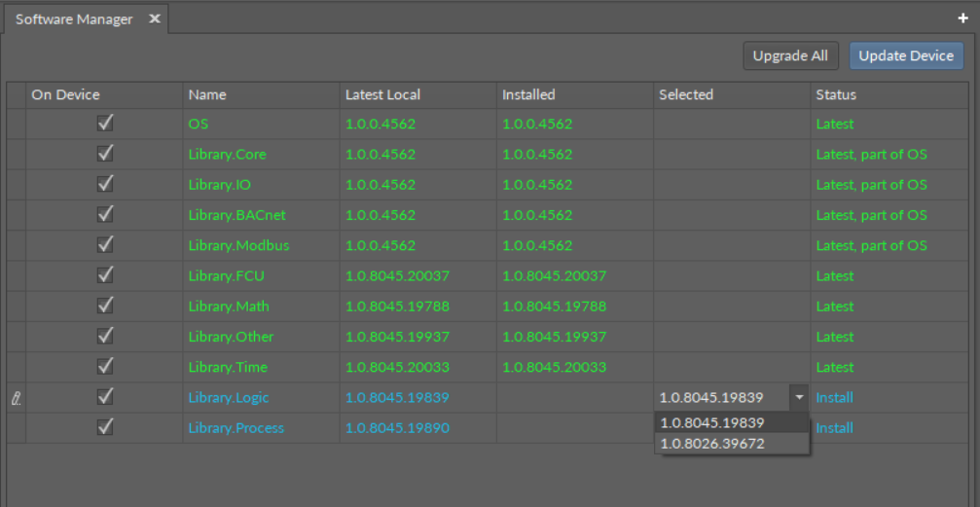Collapse the Library.Logic version dropdown arrow

[x=798, y=397]
